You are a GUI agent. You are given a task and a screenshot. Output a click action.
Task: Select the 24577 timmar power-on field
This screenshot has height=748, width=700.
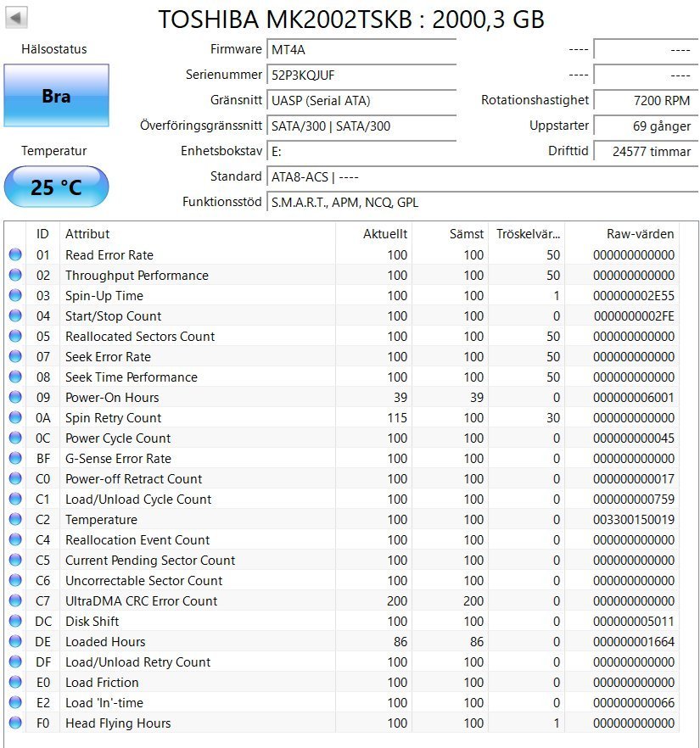[x=646, y=151]
